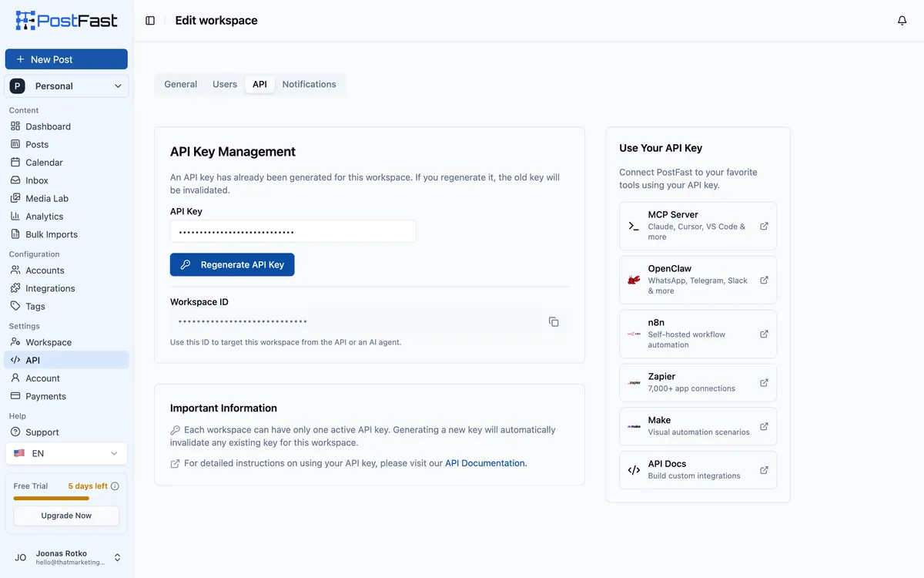Open the Calendar page
Viewport: 924px width, 578px height.
(x=67, y=163)
